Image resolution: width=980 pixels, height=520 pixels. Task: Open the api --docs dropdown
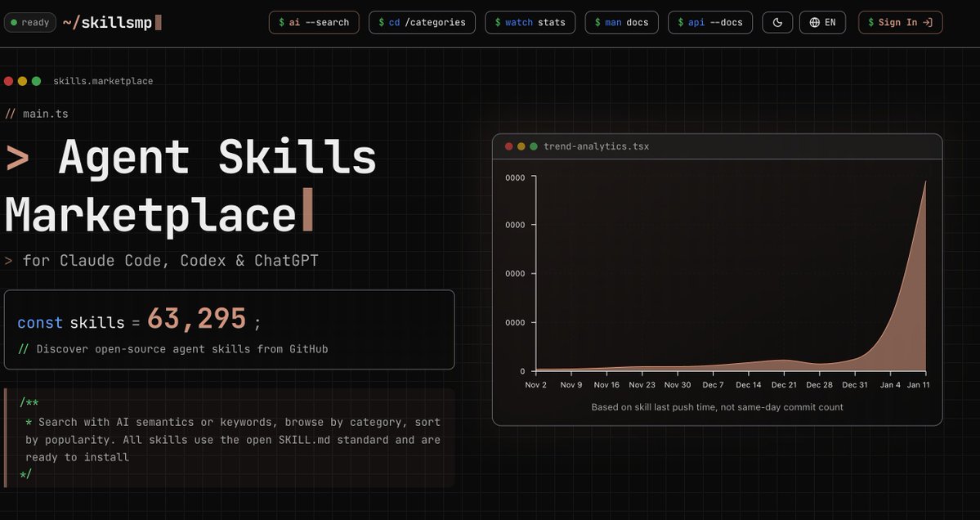[x=710, y=22]
